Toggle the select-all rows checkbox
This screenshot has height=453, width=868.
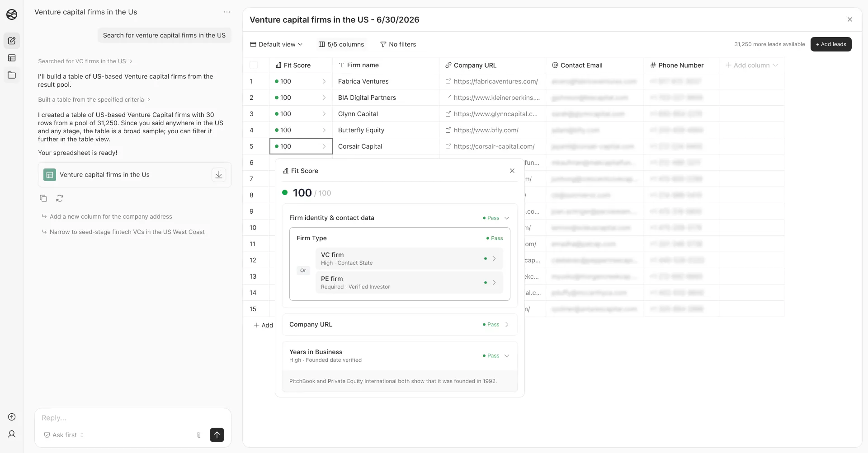click(254, 65)
